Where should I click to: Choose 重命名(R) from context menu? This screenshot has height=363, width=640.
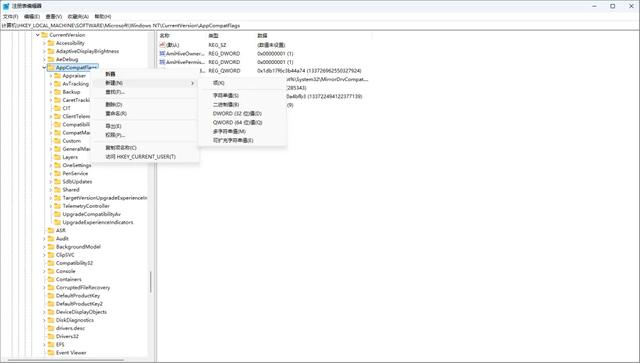[x=145, y=114]
